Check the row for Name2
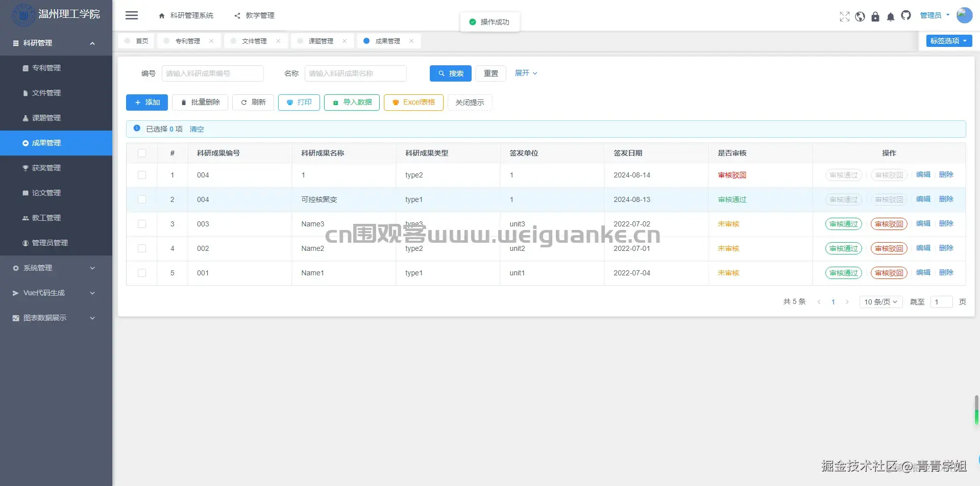Image resolution: width=980 pixels, height=486 pixels. coord(142,248)
